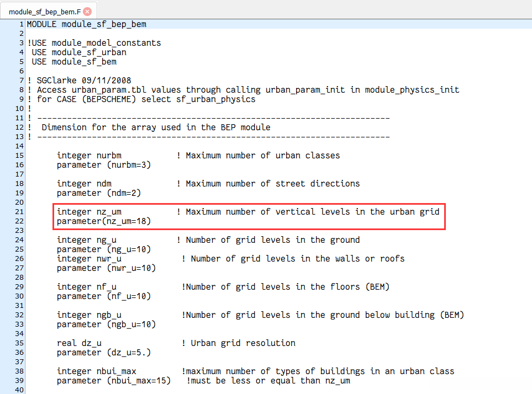Click 'parameter (nwr_u=10)'
This screenshot has height=394, width=532.
coord(106,268)
